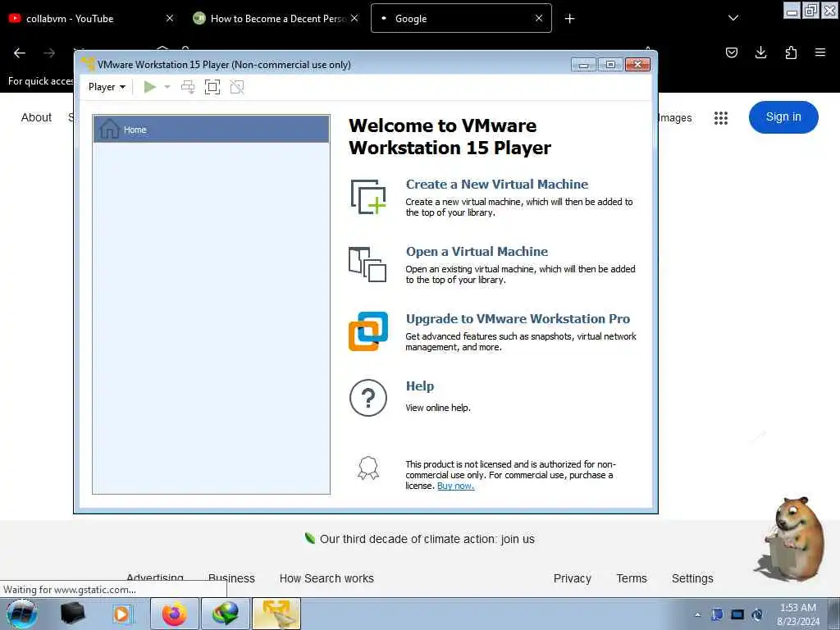Click the volume tray icon

(757, 614)
